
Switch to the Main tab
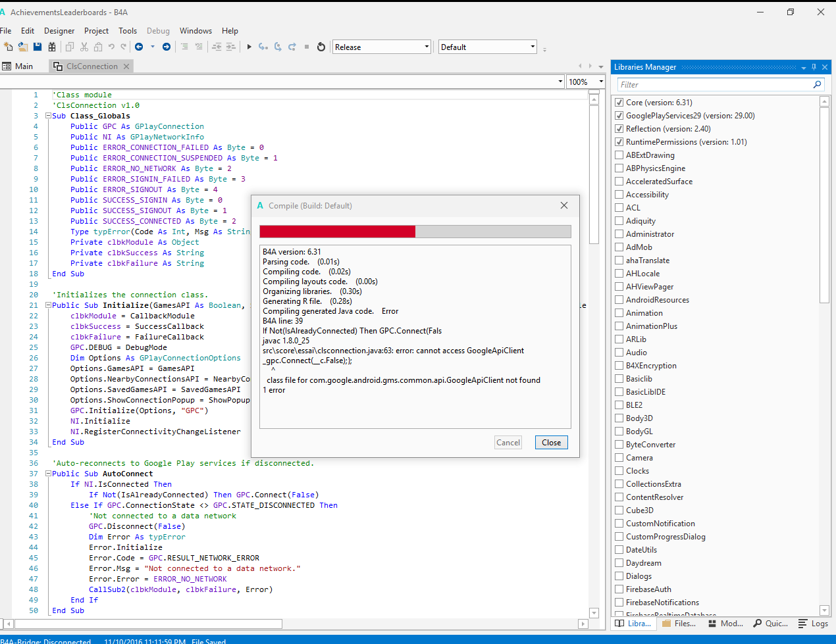(x=24, y=66)
